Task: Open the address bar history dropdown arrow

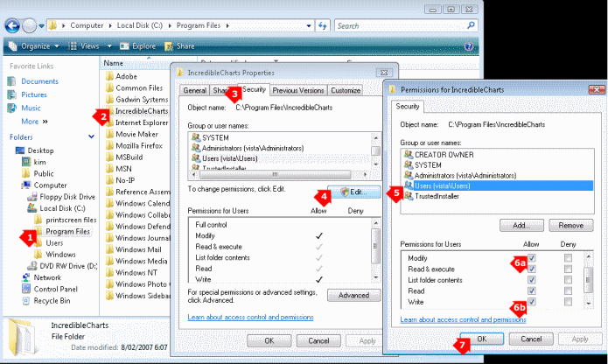Action: pyautogui.click(x=309, y=26)
